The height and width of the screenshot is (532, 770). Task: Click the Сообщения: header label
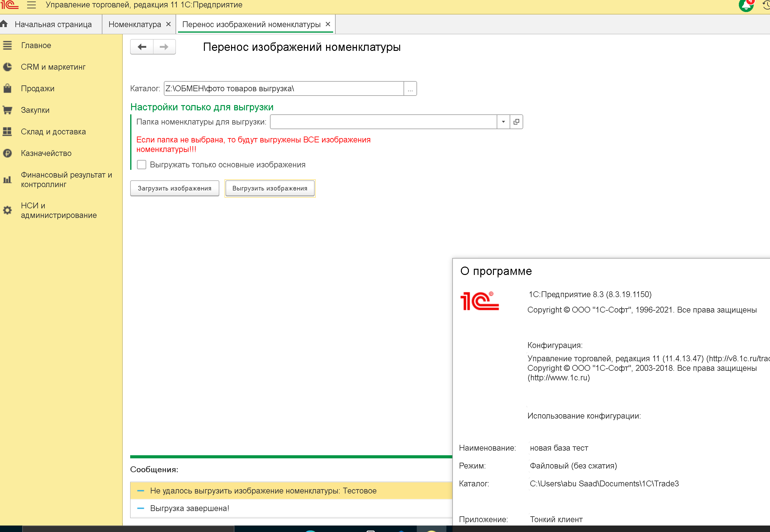(x=154, y=469)
